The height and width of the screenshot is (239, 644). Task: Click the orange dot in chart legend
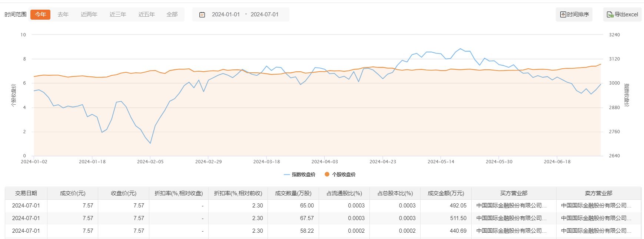327,174
